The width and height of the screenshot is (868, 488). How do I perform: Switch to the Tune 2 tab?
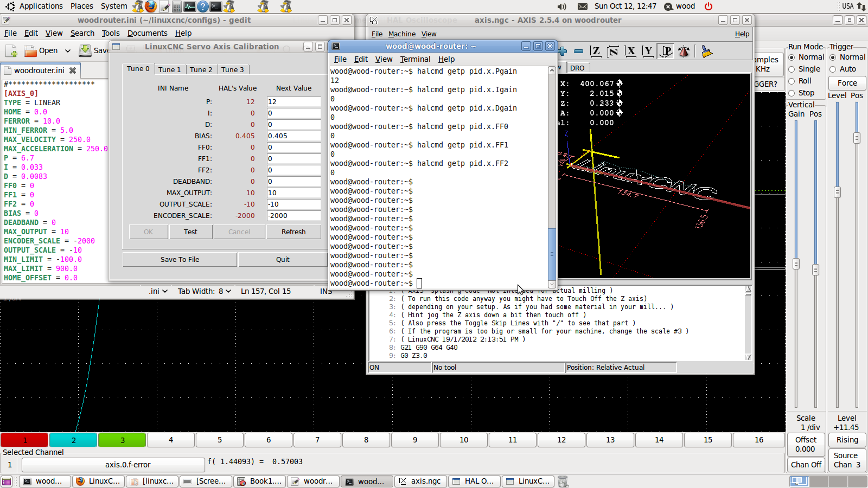pos(201,69)
